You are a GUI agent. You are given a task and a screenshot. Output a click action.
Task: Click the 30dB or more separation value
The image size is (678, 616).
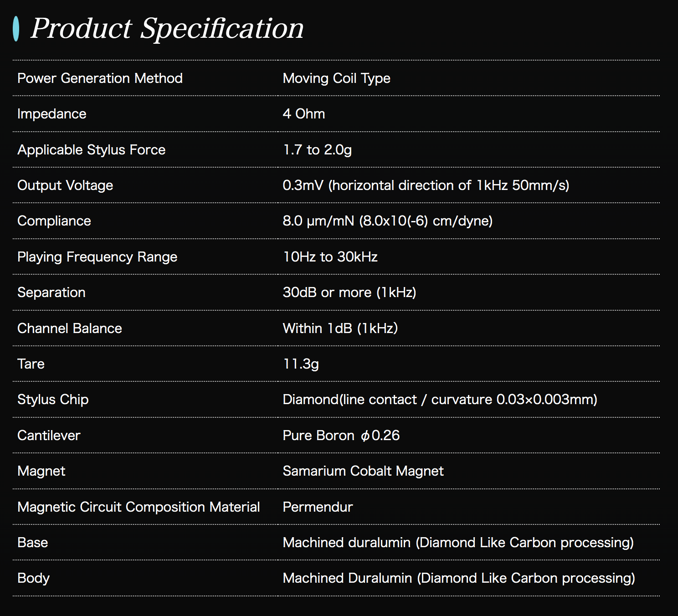tap(349, 293)
